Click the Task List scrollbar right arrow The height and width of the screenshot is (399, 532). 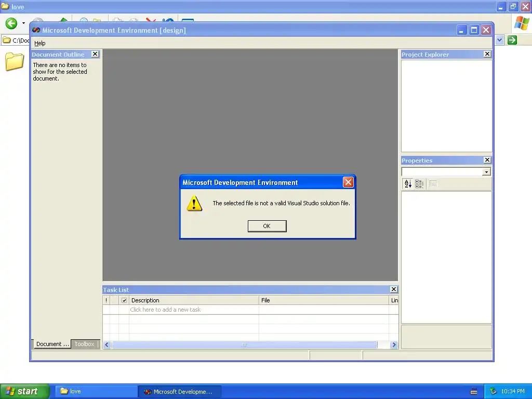click(x=394, y=345)
